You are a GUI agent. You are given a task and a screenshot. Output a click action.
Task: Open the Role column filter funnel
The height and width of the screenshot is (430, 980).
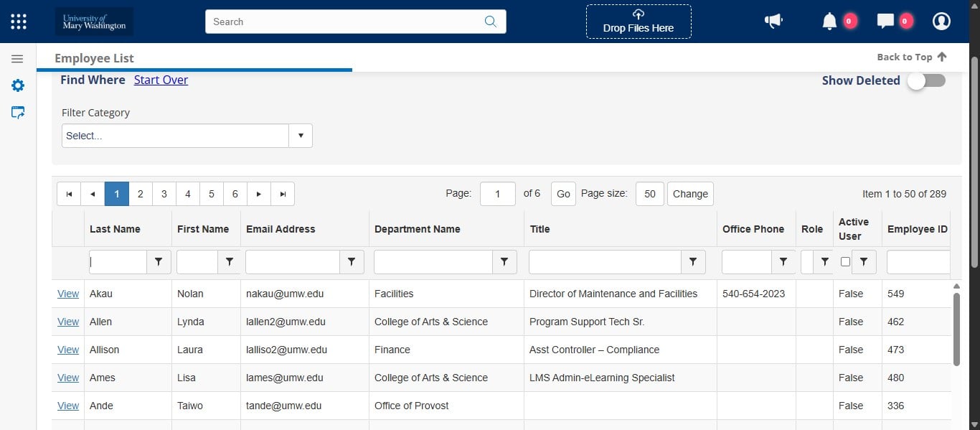pos(825,262)
